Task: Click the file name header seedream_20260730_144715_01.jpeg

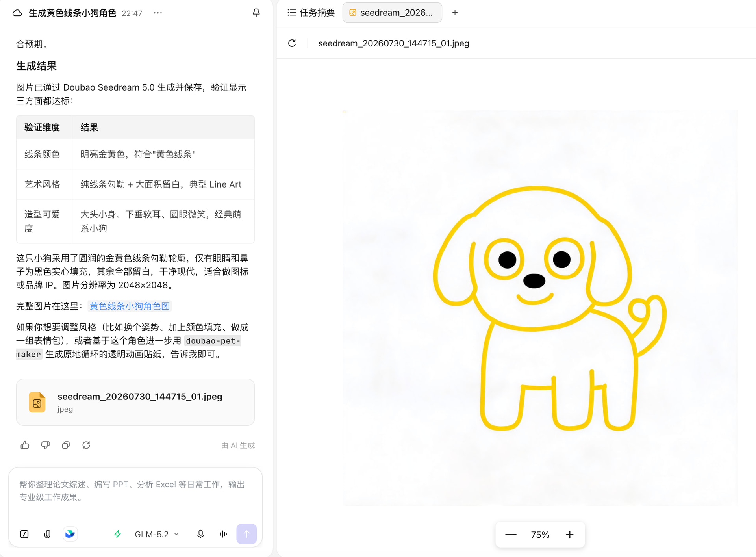Action: tap(394, 43)
